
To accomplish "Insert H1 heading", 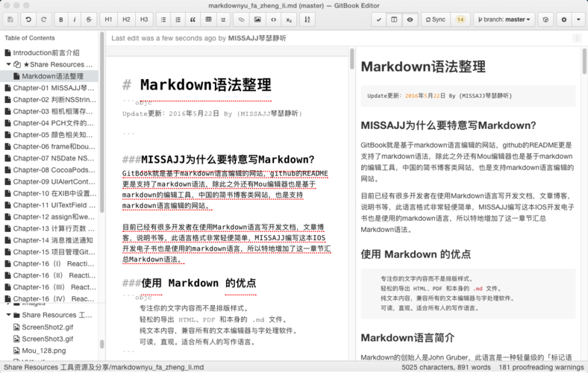I will coord(108,19).
